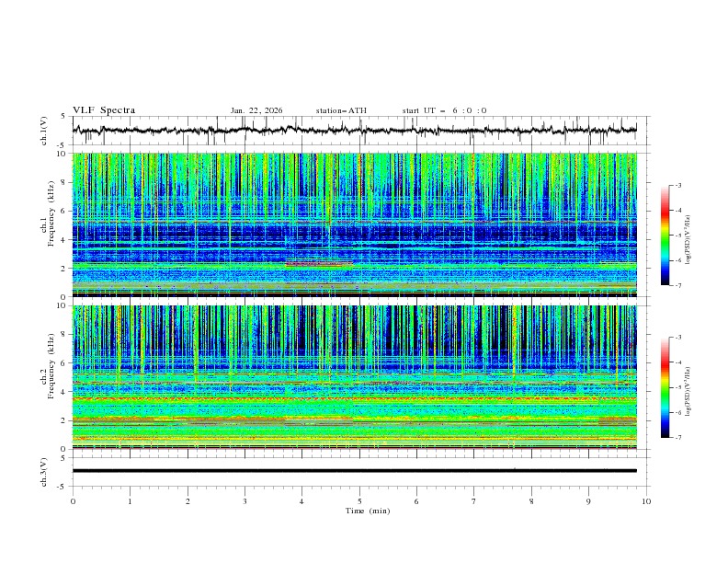Viewport: 728px width, 563px height.
Task: Click the '-7' value on ch.2 colorbar
Action: [x=678, y=438]
